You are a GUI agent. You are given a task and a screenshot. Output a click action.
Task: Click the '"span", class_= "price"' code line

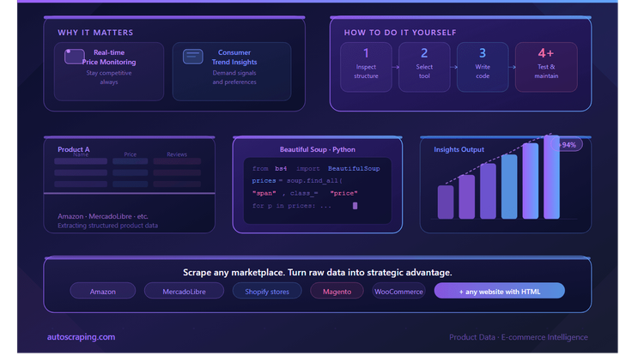tap(305, 193)
